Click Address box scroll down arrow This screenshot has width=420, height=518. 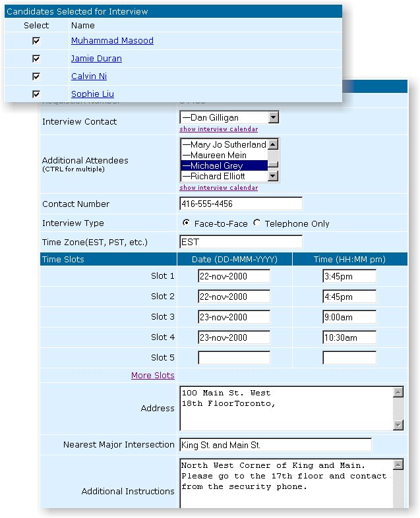click(398, 425)
